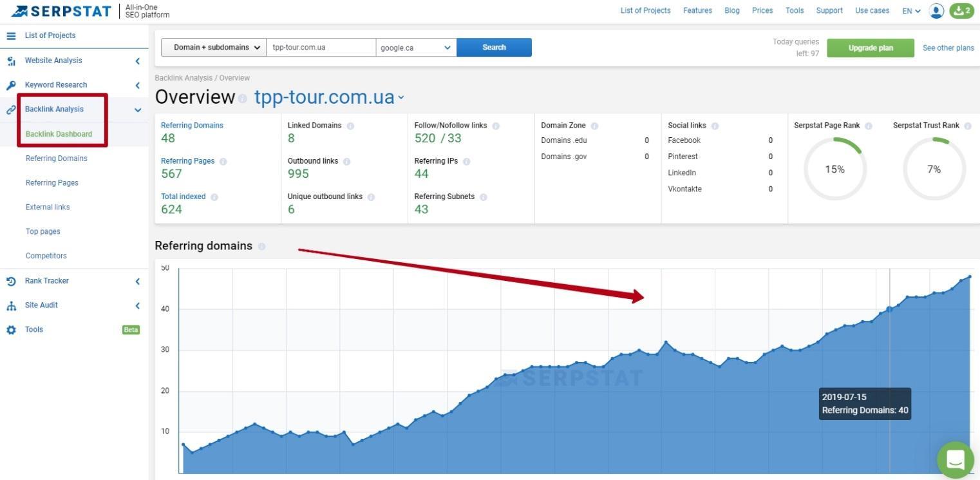Click the referring pages value 567
The image size is (980, 480).
[x=171, y=173]
